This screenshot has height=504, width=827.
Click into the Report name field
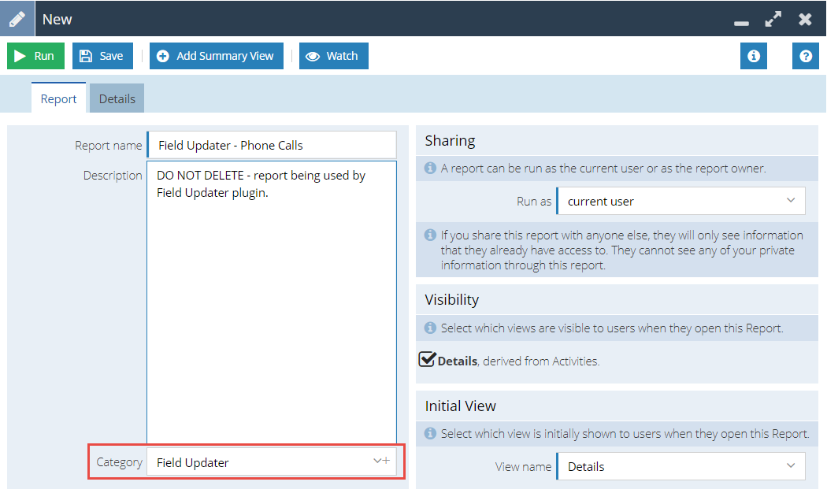click(x=271, y=145)
